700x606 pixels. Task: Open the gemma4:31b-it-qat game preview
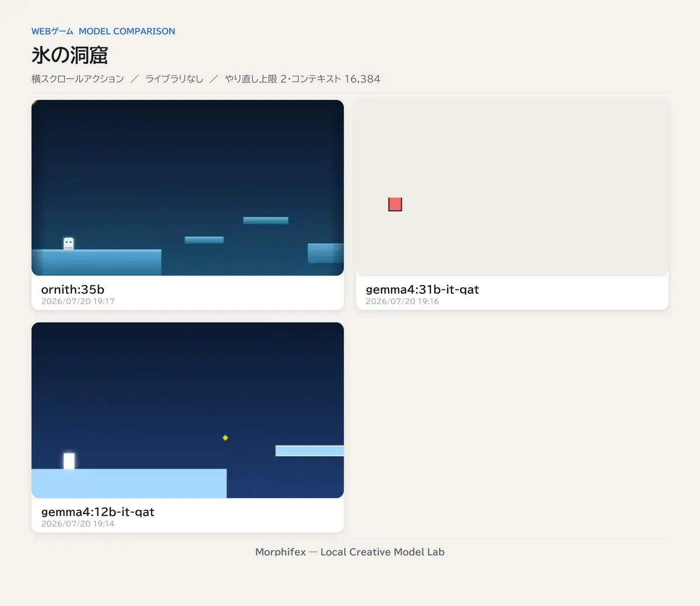(x=512, y=187)
